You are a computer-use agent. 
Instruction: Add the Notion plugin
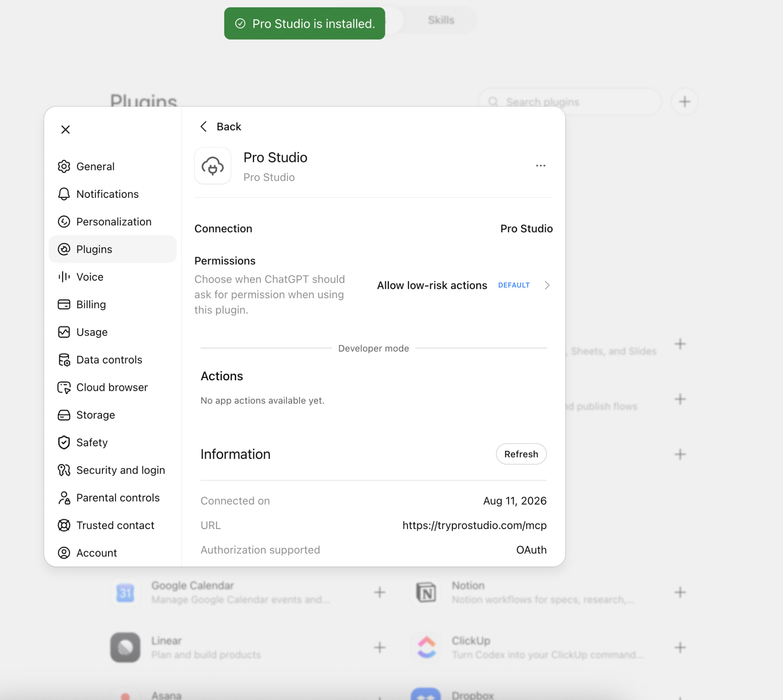click(680, 592)
